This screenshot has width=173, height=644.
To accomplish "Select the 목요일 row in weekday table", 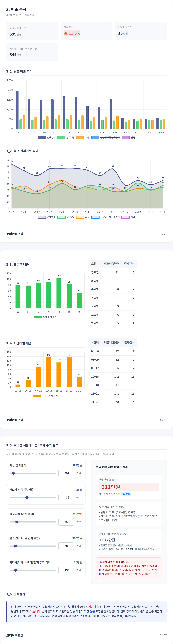I will pos(113,298).
